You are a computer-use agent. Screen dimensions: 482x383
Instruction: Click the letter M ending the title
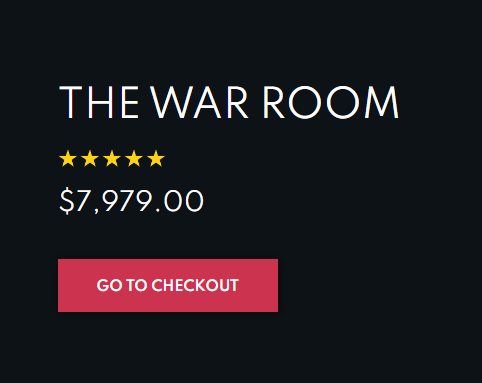pos(382,102)
